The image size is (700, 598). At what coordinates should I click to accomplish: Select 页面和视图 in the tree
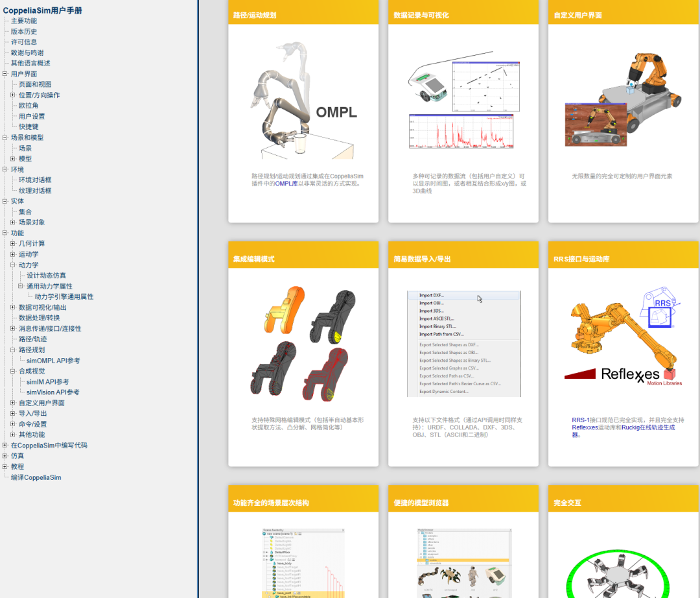(35, 84)
